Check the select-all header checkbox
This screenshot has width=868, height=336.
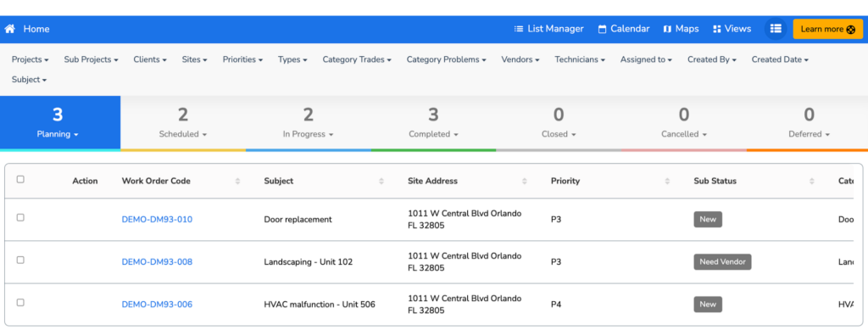(x=20, y=179)
